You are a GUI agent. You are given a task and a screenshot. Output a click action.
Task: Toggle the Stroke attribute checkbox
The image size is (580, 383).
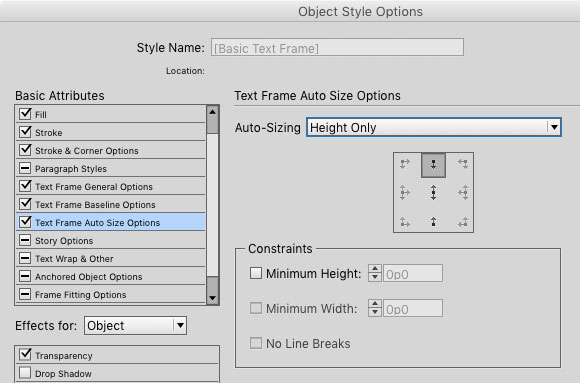pyautogui.click(x=25, y=132)
